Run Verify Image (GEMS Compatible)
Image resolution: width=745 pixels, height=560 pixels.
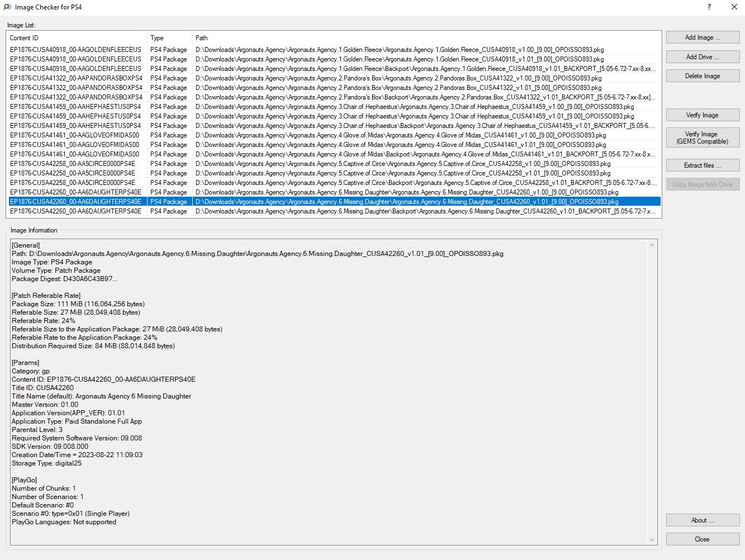(703, 137)
